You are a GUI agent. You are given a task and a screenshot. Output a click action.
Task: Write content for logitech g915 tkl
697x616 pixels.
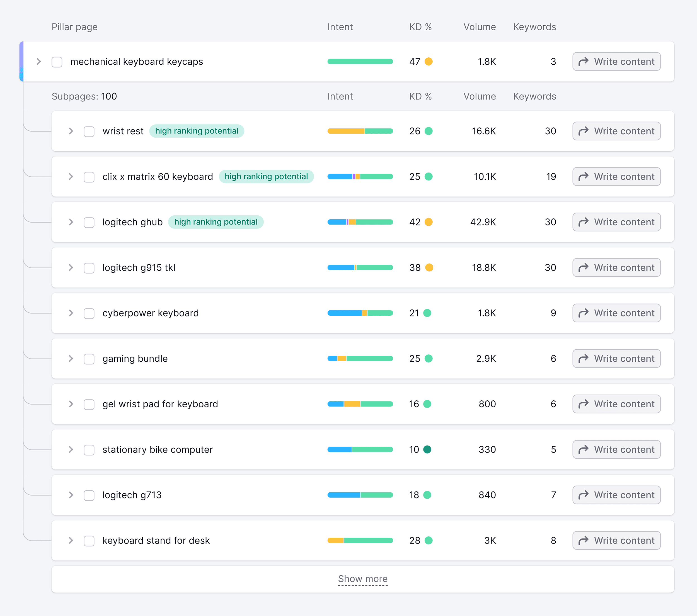pos(616,267)
